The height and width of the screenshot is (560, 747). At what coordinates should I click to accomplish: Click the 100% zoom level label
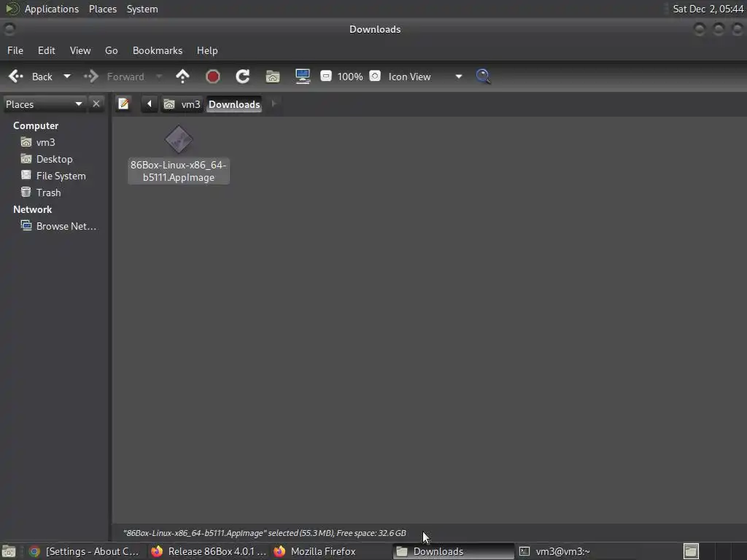tap(350, 77)
